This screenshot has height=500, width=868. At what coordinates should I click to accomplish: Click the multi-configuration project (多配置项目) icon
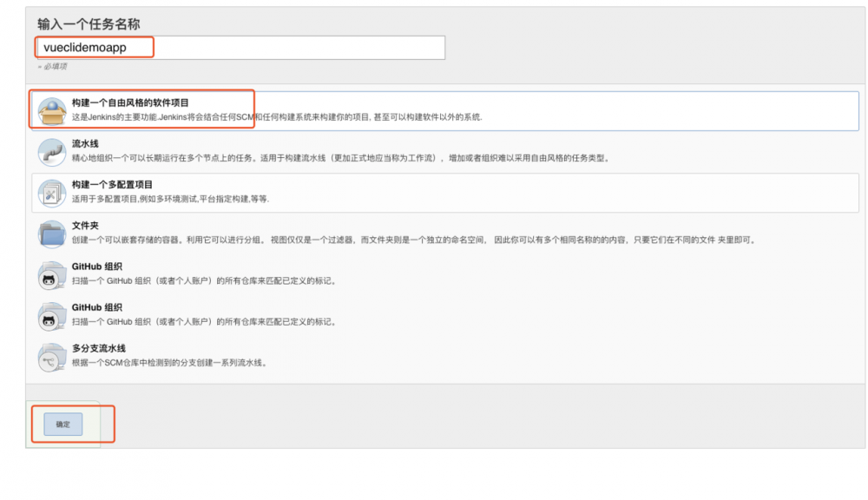coord(52,193)
